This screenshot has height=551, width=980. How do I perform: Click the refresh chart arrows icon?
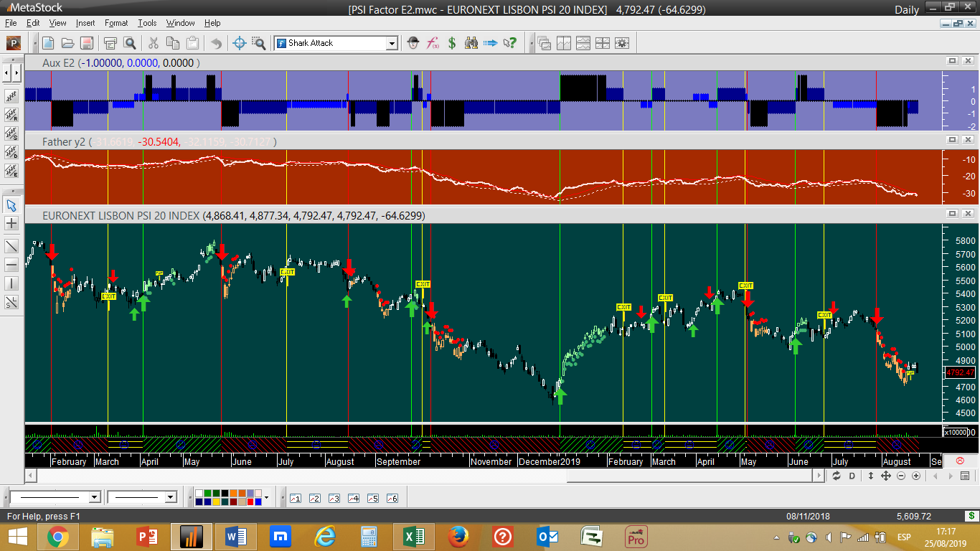tap(837, 476)
